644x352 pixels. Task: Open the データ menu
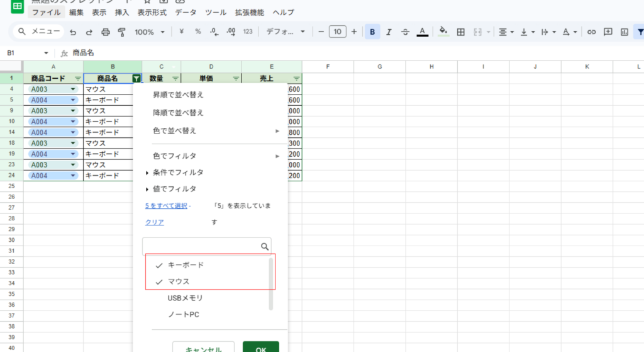coord(186,13)
